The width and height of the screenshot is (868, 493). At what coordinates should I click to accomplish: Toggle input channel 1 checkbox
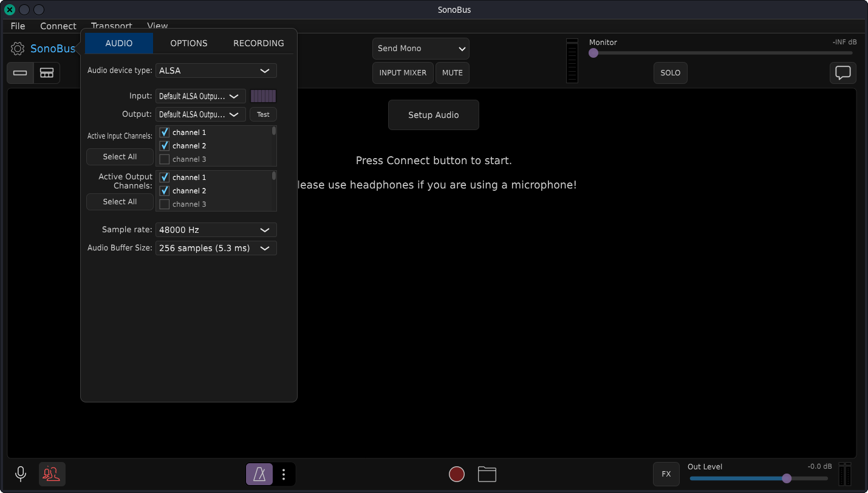164,133
